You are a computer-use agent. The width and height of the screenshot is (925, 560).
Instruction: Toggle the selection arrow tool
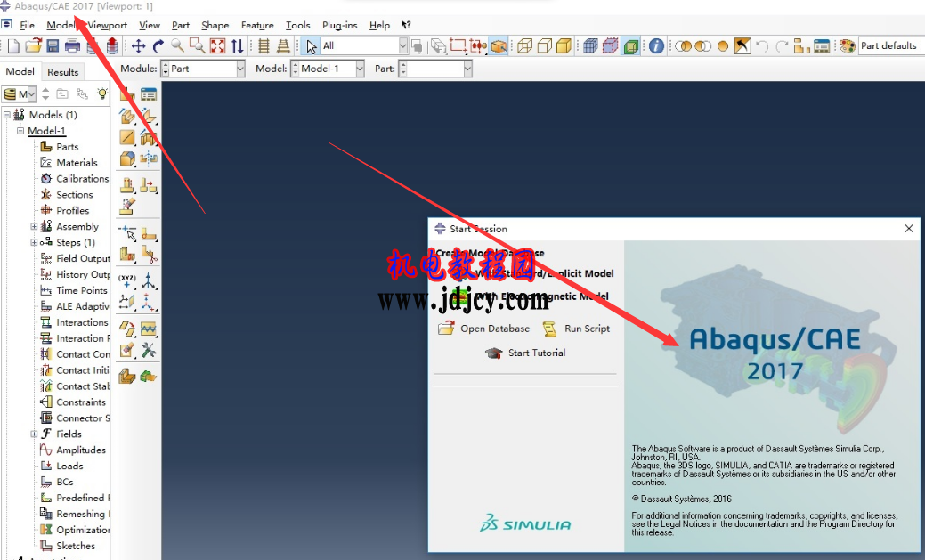[x=312, y=45]
